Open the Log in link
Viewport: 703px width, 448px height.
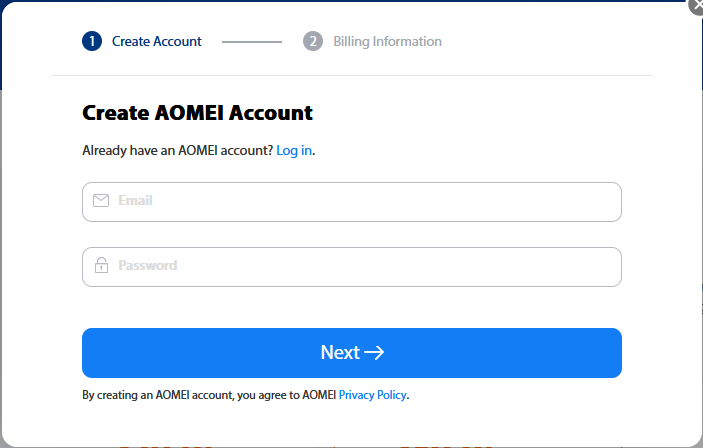point(294,151)
